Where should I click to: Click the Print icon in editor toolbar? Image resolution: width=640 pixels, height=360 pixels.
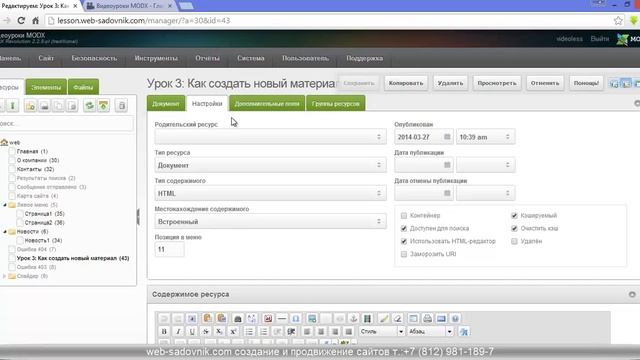tap(427, 318)
